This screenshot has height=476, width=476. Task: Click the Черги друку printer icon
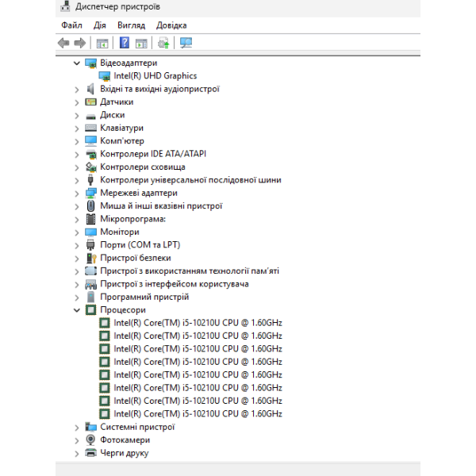pyautogui.click(x=90, y=453)
